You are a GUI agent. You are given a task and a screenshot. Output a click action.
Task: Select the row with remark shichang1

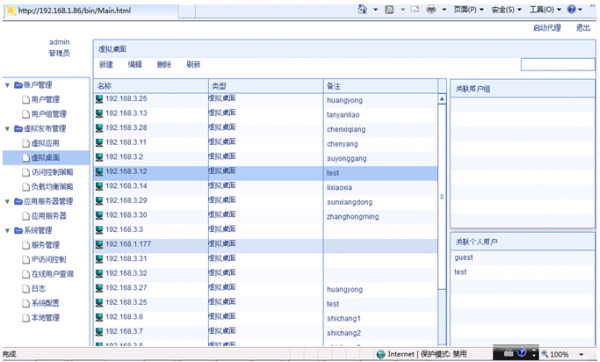point(266,318)
